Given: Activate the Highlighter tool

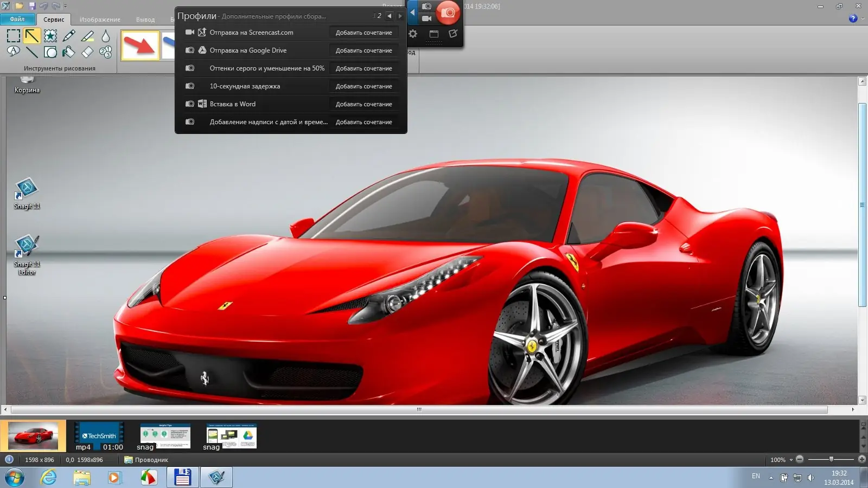Looking at the screenshot, I should [87, 36].
